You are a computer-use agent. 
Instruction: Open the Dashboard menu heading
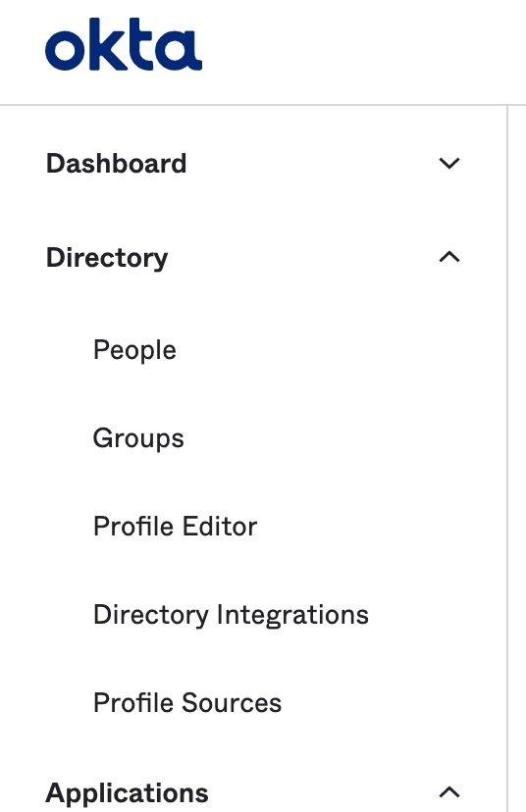(x=116, y=164)
